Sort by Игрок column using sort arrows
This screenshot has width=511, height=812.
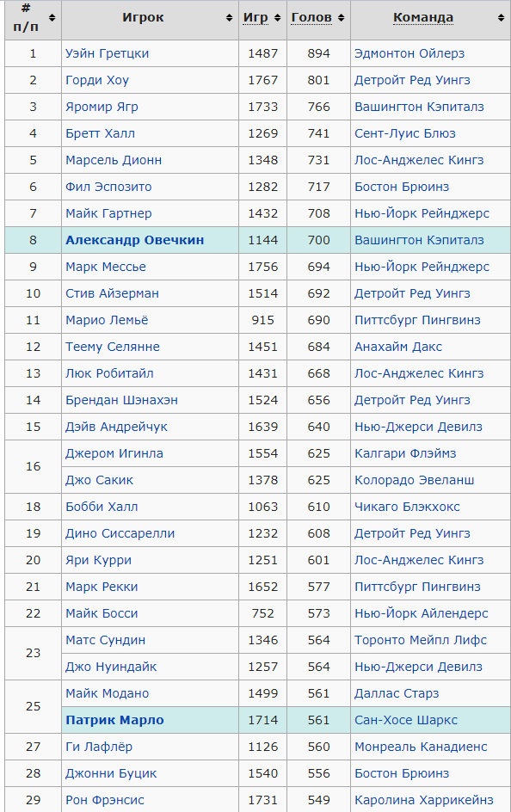point(230,17)
